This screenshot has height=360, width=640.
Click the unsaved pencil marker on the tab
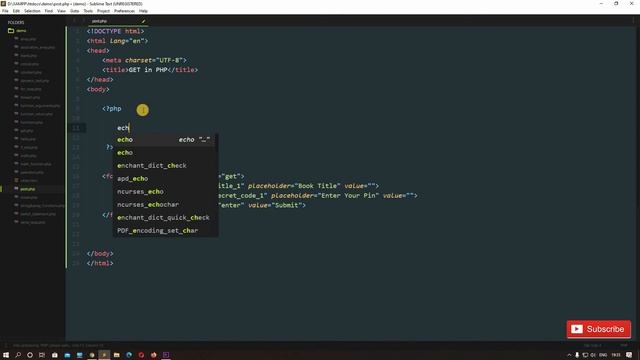[143, 21]
